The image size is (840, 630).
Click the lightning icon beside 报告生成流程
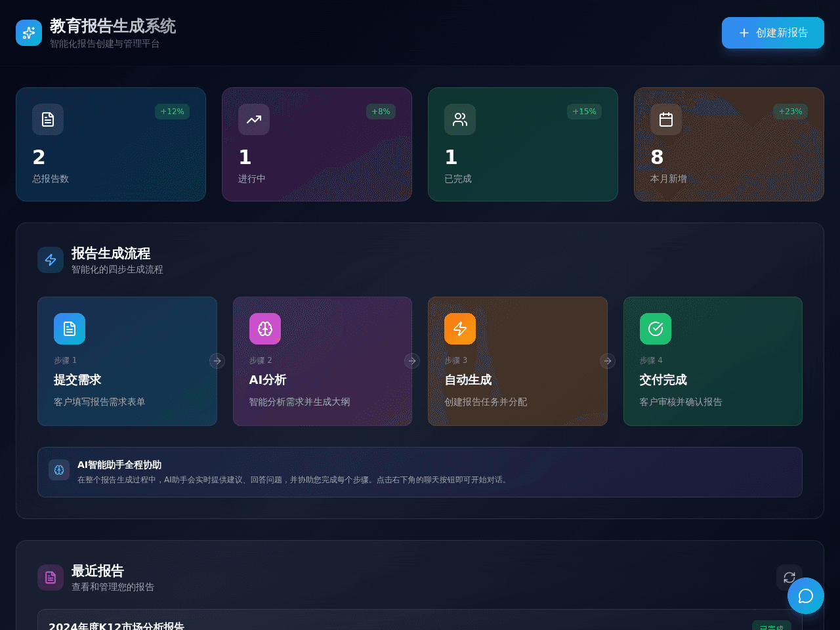[x=51, y=260]
